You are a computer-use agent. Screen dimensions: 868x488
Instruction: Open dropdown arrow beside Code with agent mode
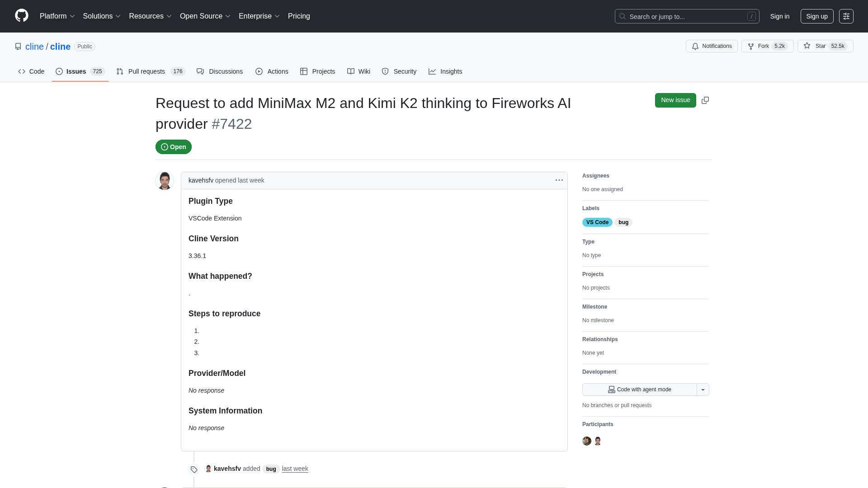coord(703,389)
